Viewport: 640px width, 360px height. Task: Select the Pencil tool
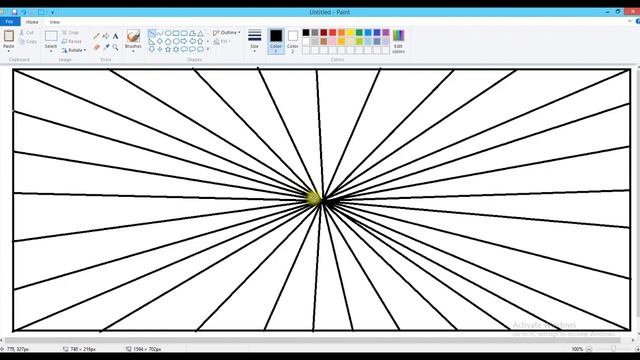click(96, 36)
